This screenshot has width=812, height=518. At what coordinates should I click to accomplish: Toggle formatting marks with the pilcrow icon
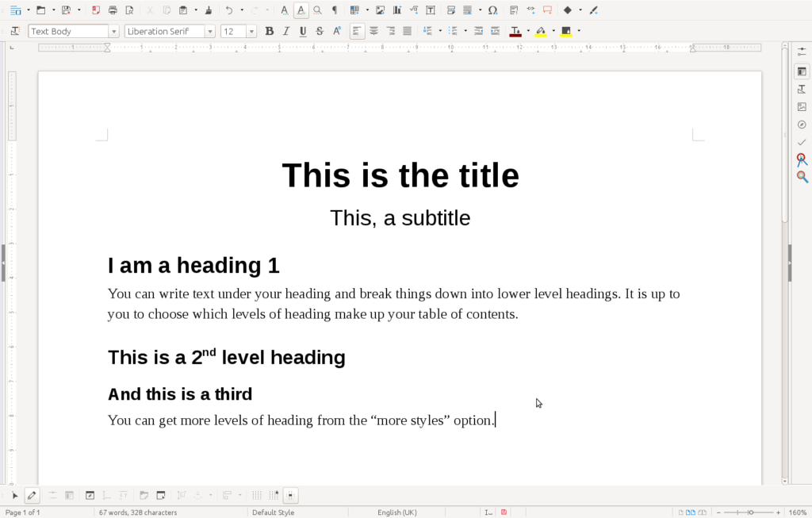334,10
